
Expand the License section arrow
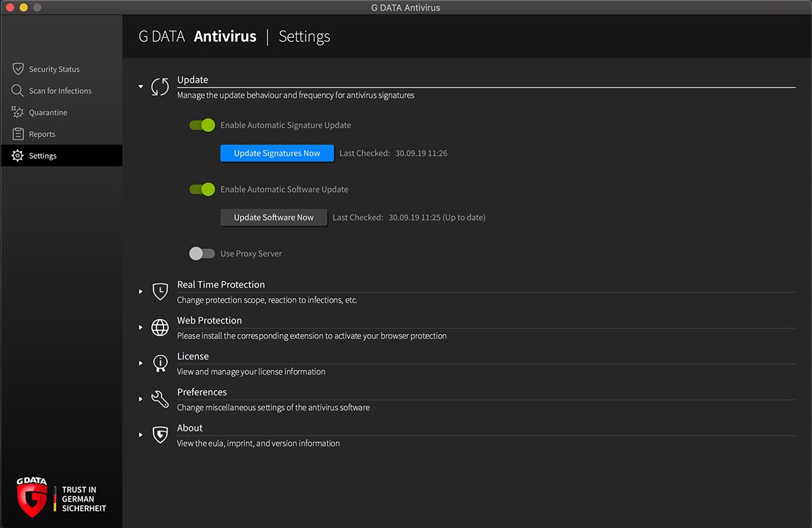tap(141, 363)
